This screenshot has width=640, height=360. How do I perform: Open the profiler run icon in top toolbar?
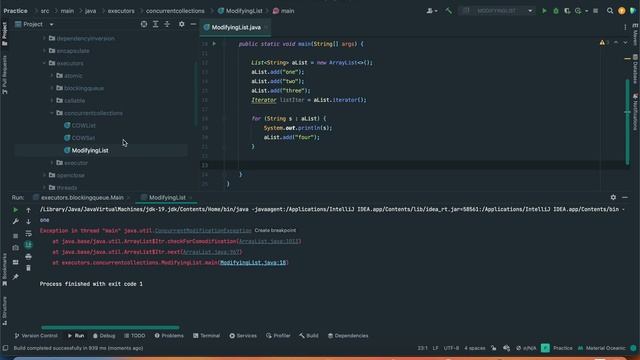[x=578, y=11]
